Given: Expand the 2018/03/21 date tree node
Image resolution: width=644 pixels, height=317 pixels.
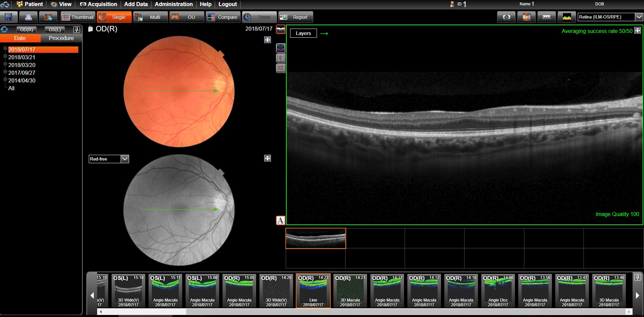Looking at the screenshot, I should click(x=5, y=57).
